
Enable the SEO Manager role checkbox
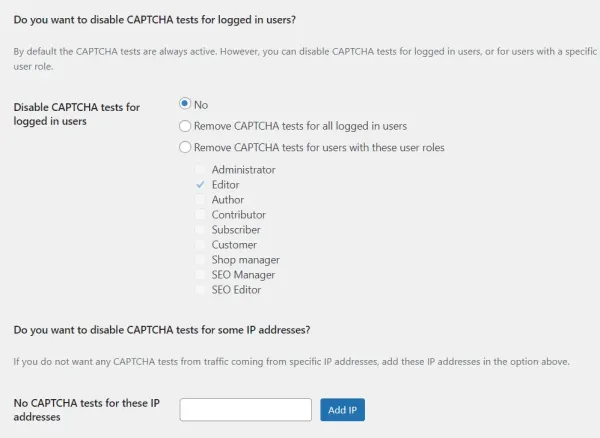(x=202, y=275)
